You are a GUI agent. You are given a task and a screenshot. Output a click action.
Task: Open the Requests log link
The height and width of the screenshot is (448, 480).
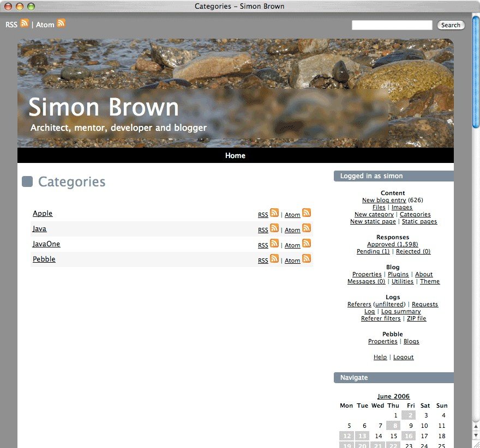(x=425, y=304)
